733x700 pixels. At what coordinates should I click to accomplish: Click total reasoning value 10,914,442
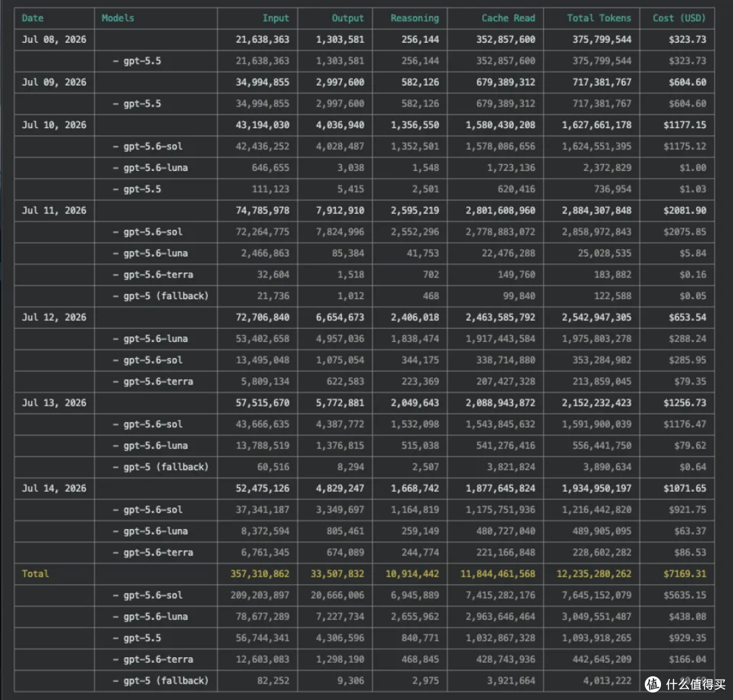coord(413,574)
